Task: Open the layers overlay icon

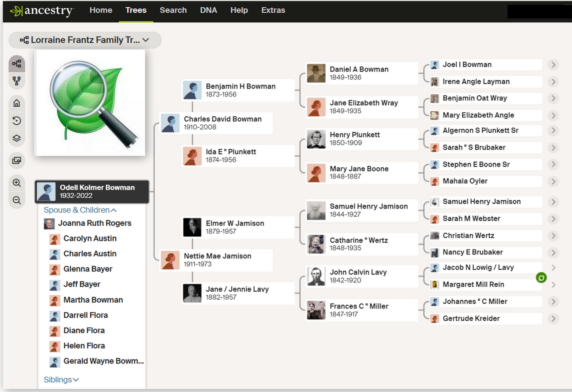Action: tap(17, 138)
